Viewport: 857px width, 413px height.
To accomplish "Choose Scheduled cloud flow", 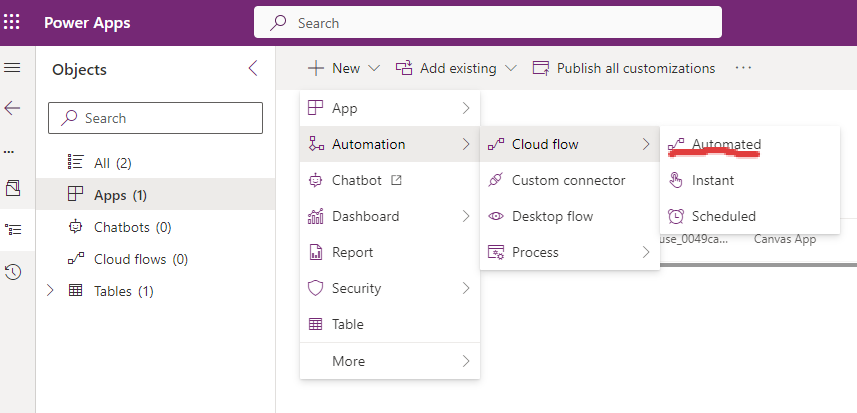I will tap(749, 216).
